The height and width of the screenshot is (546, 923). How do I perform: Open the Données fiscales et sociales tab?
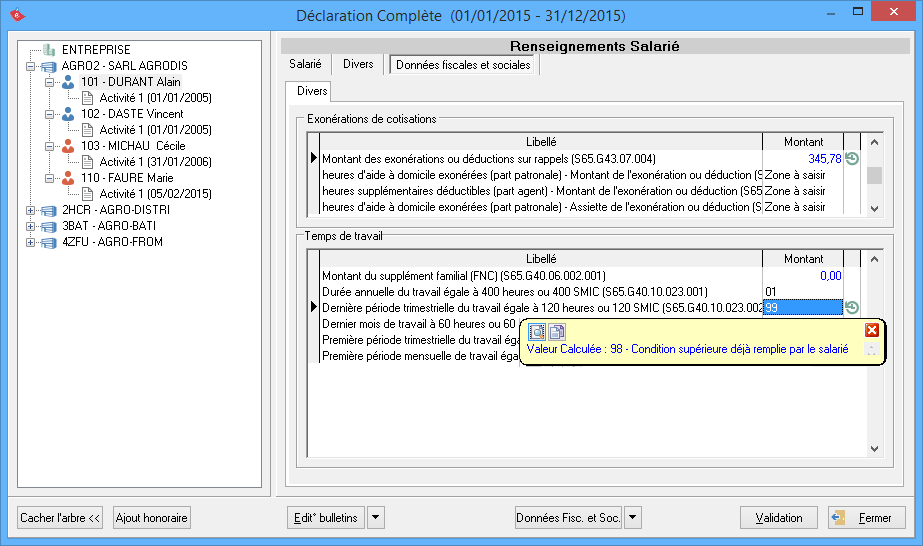[x=464, y=64]
